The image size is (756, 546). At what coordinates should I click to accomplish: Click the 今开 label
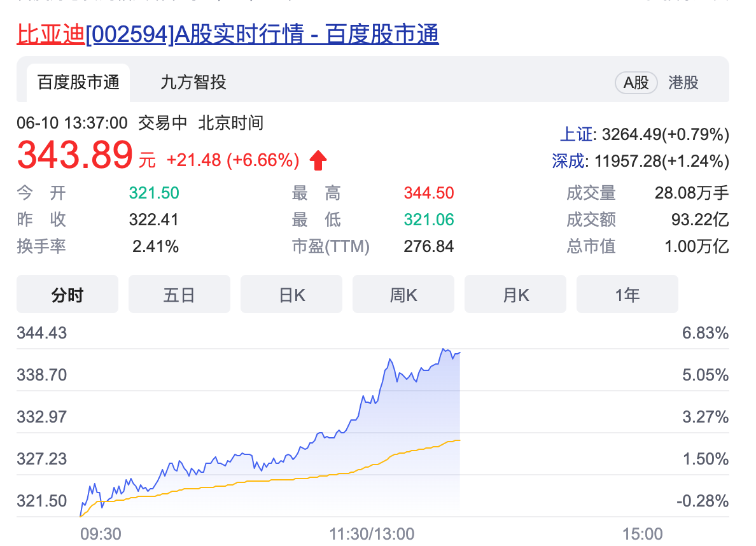41,193
